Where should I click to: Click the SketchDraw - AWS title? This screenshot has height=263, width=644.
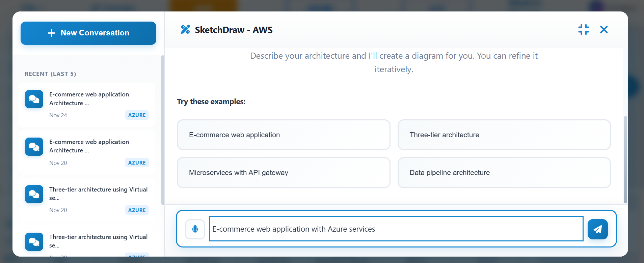point(234,30)
